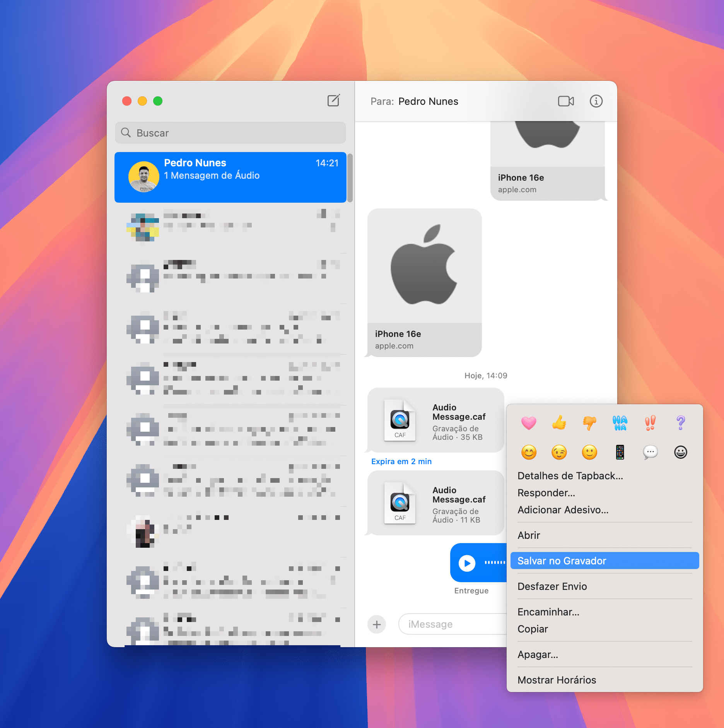
Task: React with the HaHa tapback
Action: click(620, 422)
